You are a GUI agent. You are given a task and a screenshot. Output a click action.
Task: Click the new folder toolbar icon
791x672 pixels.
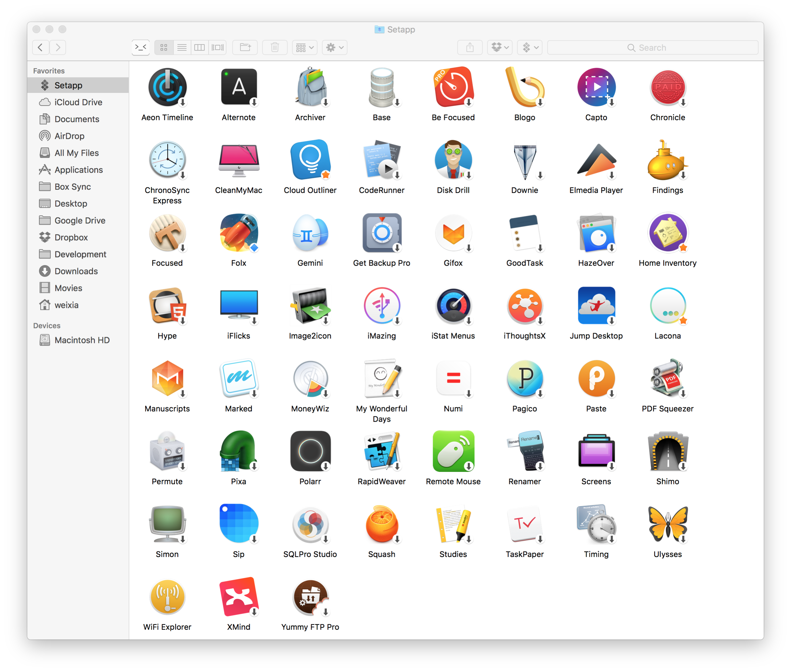point(245,48)
